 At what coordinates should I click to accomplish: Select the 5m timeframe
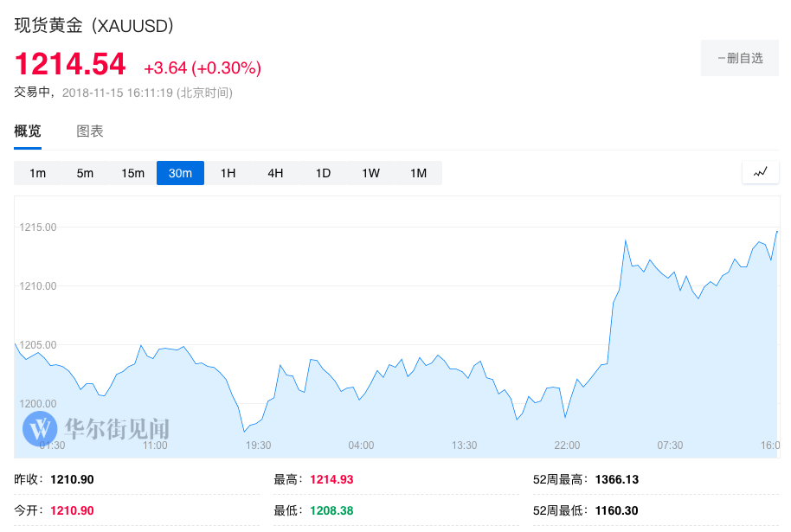[85, 173]
